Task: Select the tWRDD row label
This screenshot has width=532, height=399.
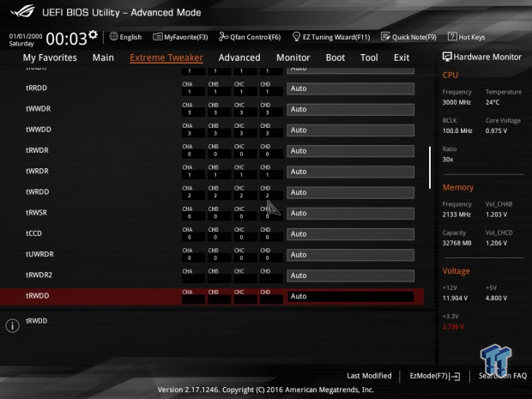Action: click(37, 191)
